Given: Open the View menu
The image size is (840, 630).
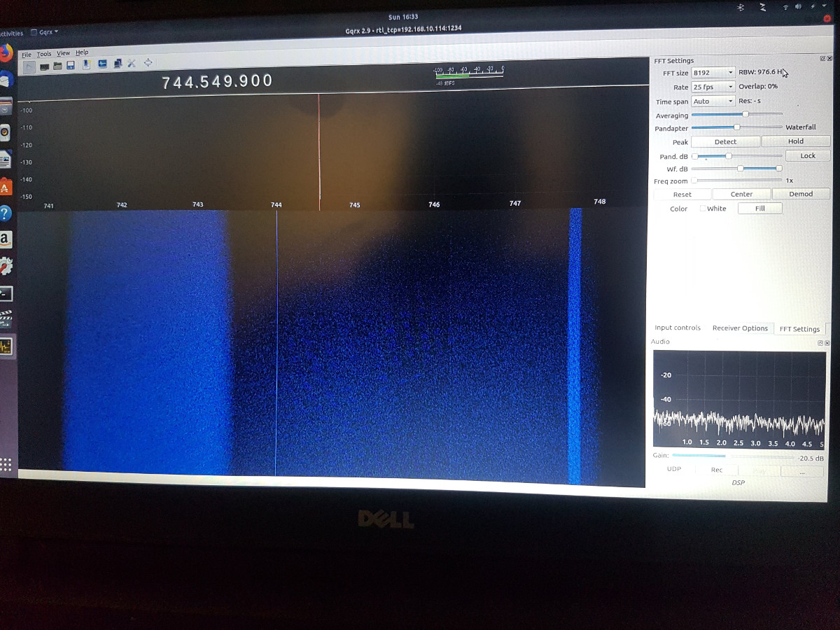Looking at the screenshot, I should (x=63, y=53).
